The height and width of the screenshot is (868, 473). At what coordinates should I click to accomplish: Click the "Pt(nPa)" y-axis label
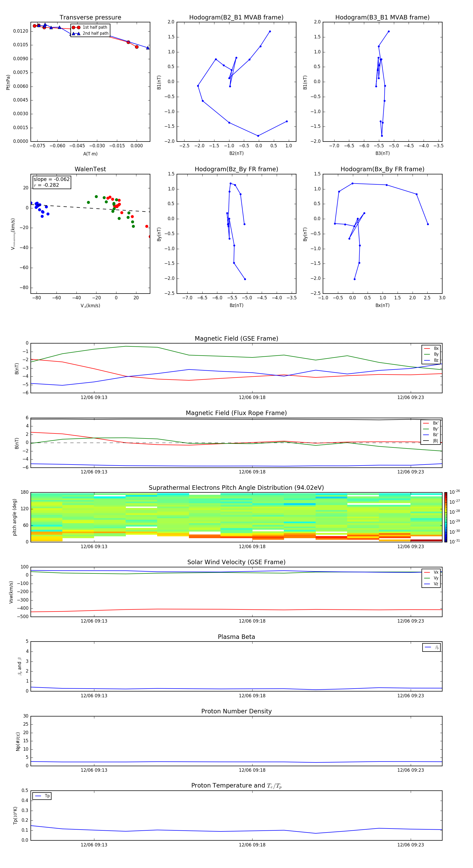click(8, 82)
